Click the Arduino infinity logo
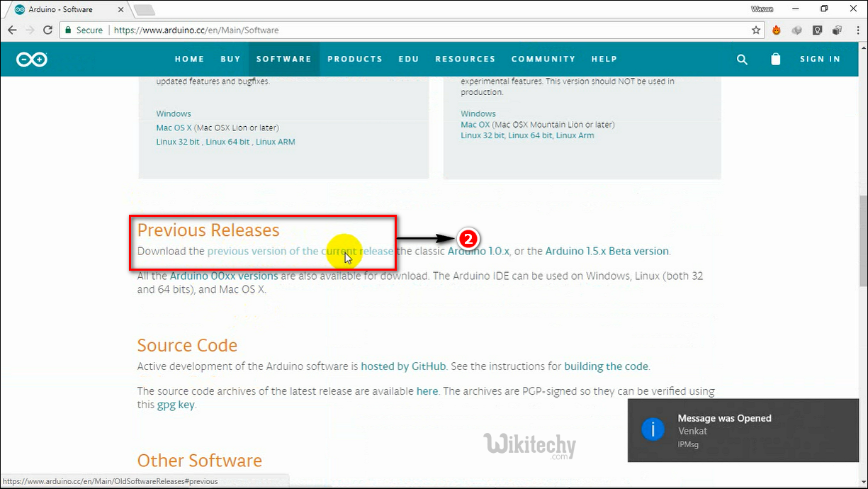 [32, 60]
